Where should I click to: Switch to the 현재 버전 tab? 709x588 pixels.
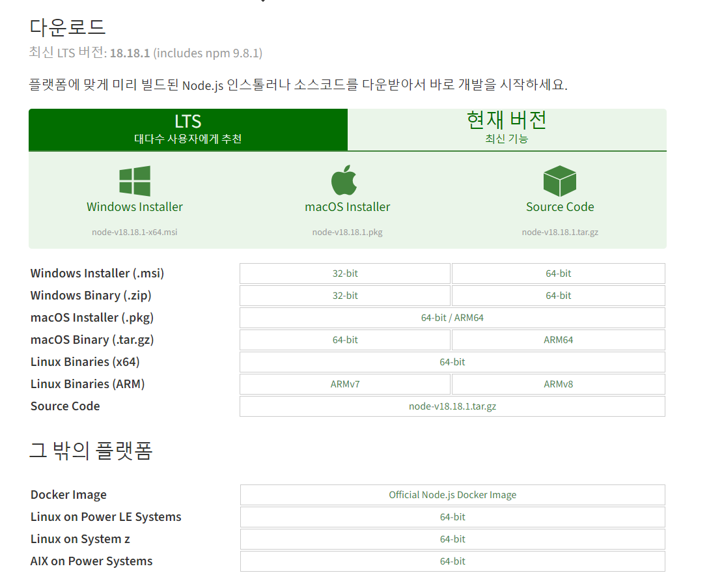click(x=507, y=129)
